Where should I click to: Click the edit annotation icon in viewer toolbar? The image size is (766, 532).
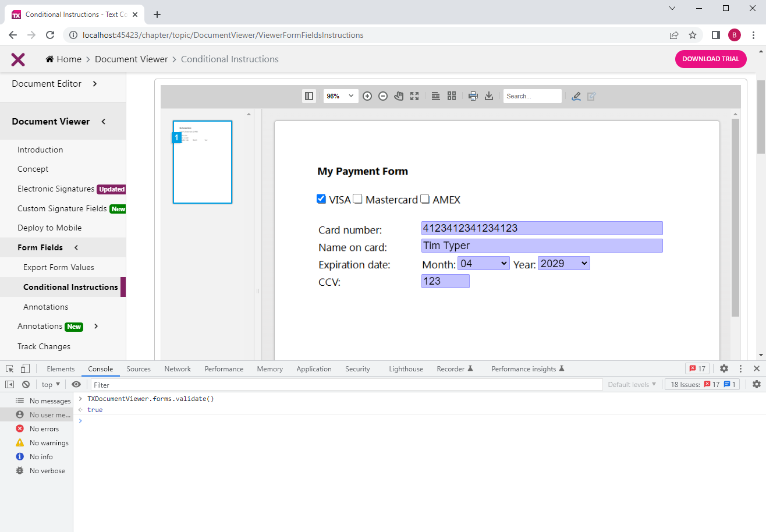(591, 96)
